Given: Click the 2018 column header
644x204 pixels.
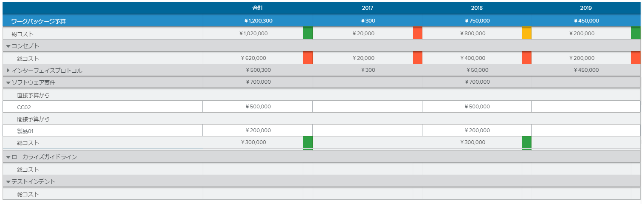Looking at the screenshot, I should click(477, 8).
